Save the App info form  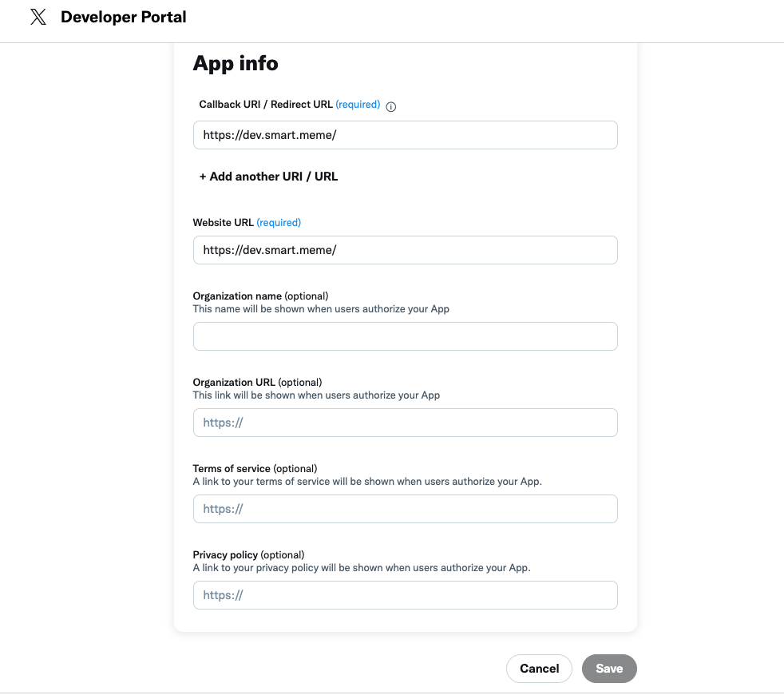[608, 669]
